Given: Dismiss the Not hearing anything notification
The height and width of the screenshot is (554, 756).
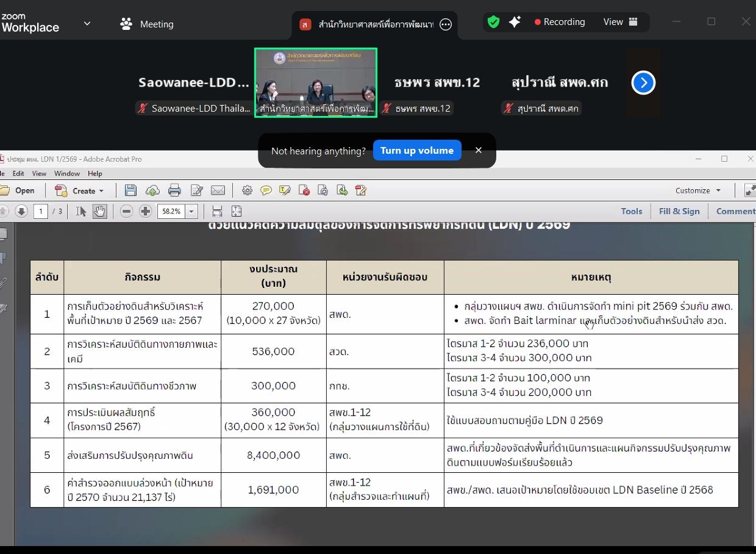Looking at the screenshot, I should (479, 150).
